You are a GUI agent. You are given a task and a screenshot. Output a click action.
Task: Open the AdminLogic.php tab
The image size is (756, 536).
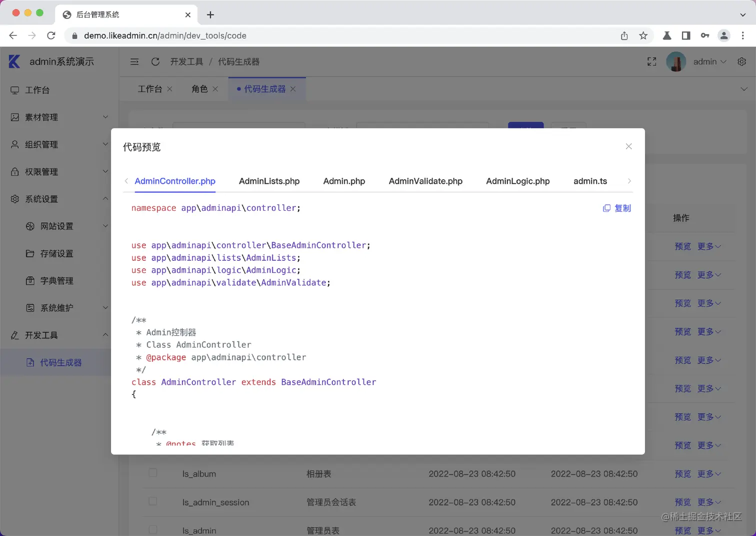[517, 181]
